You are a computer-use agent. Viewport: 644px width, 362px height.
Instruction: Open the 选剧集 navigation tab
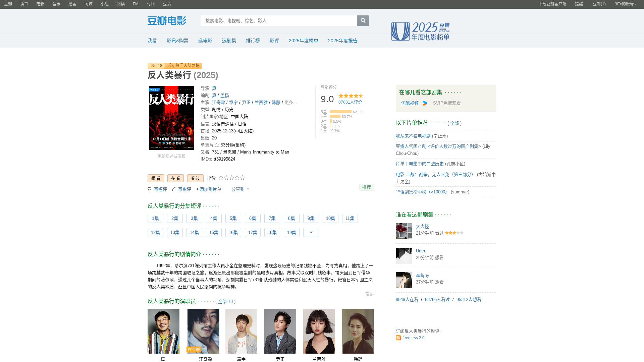[x=229, y=41]
